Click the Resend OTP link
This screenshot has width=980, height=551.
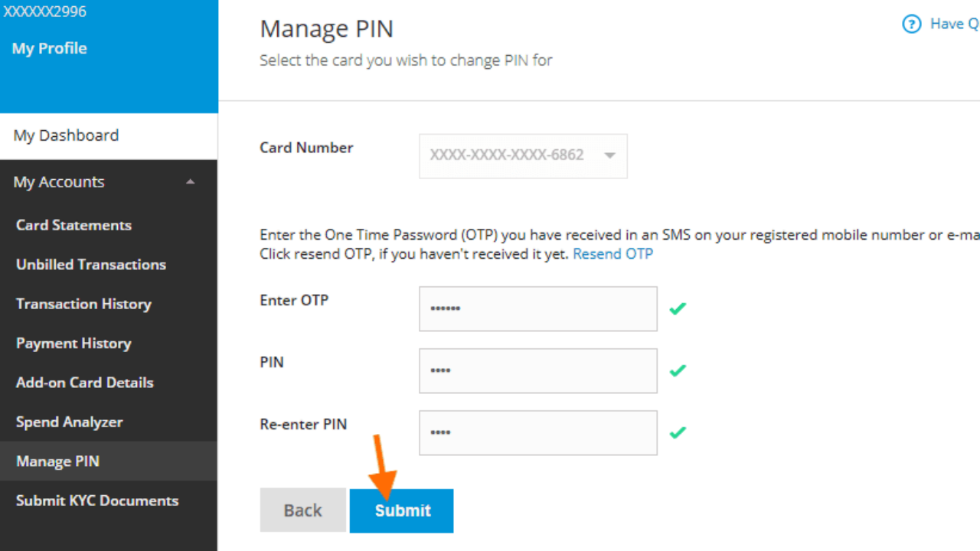[612, 254]
